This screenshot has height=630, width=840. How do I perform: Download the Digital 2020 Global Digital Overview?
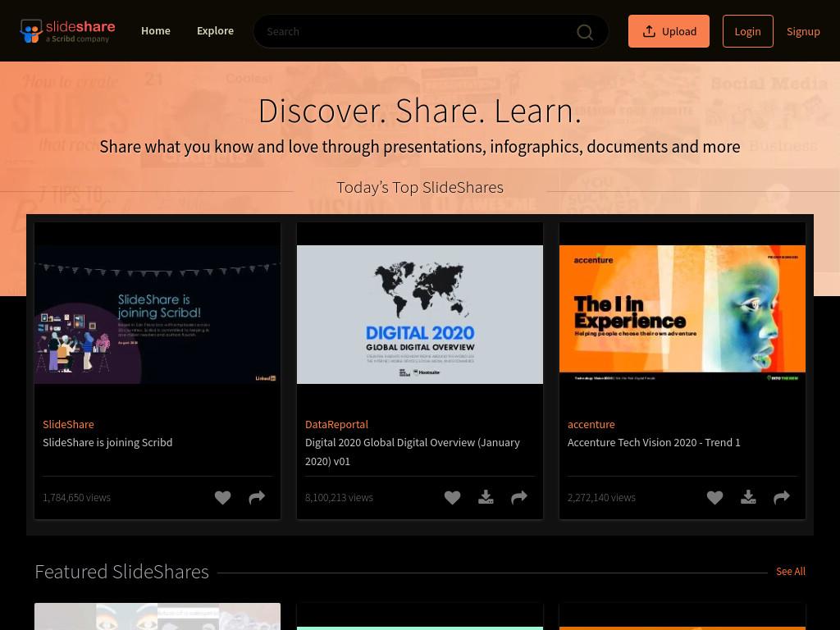pos(486,498)
